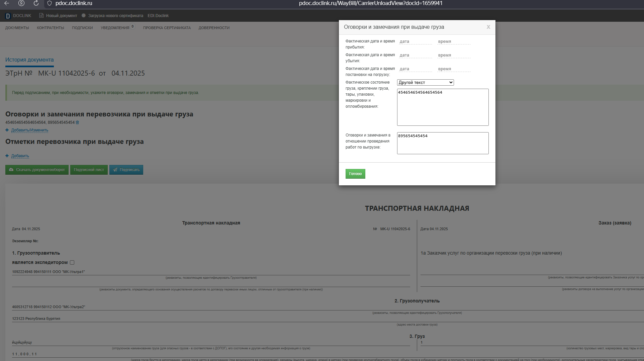Click the Подписной лист button
This screenshot has width=644, height=361.
89,170
